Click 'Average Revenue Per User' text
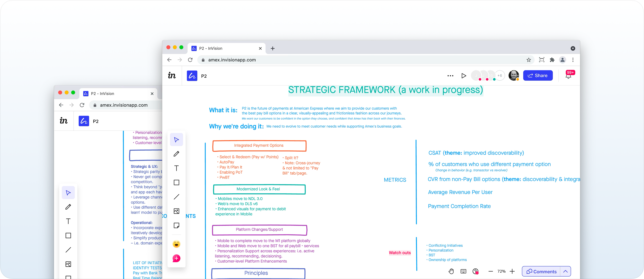 point(460,192)
